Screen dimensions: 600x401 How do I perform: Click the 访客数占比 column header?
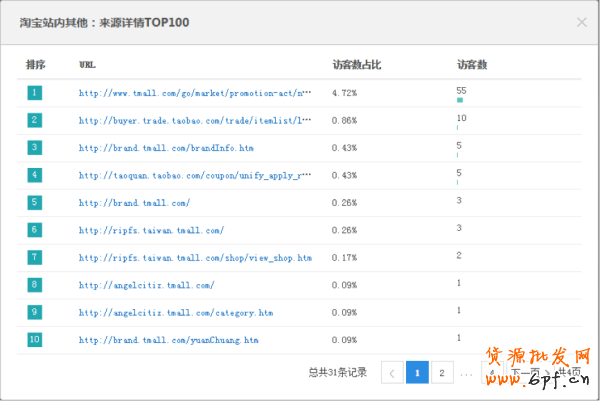click(356, 64)
